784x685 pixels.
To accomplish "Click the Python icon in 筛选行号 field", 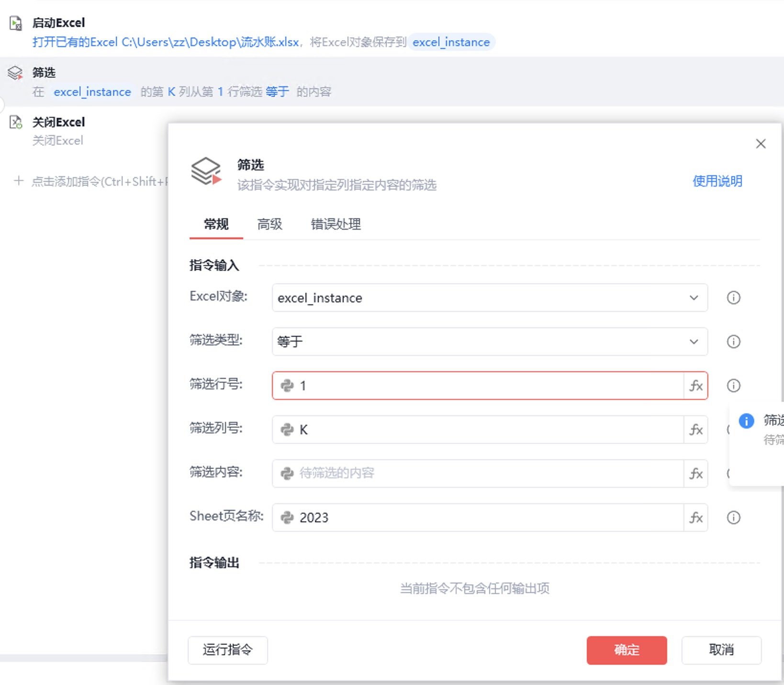I will point(287,386).
